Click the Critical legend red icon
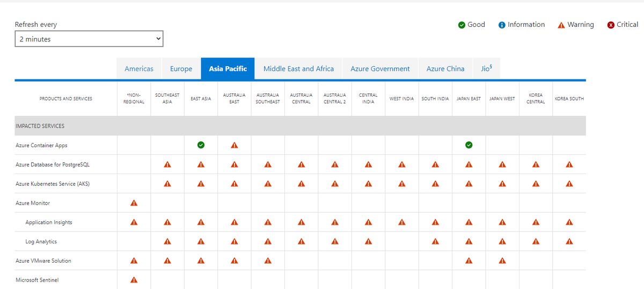 [611, 25]
